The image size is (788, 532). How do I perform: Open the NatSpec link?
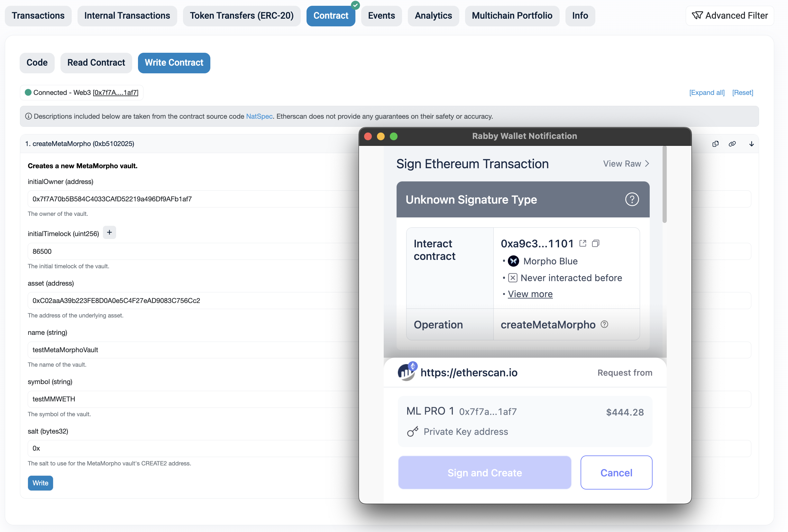point(259,116)
